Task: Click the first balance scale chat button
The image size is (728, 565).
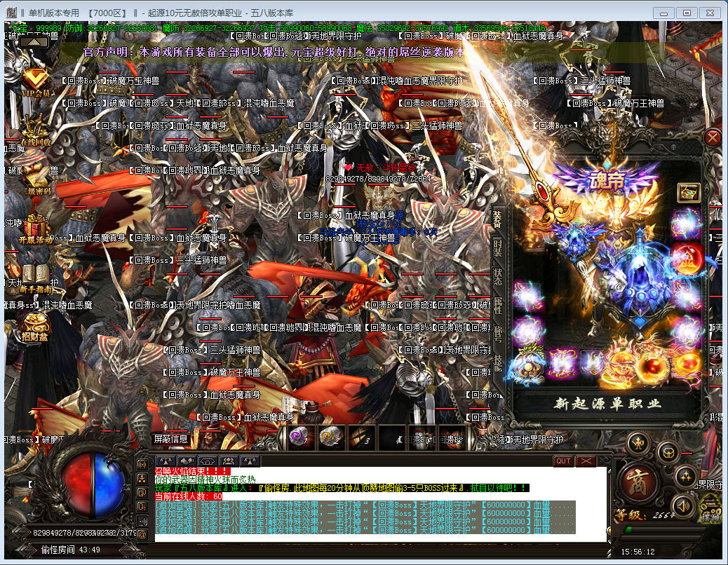Action: 166,461
